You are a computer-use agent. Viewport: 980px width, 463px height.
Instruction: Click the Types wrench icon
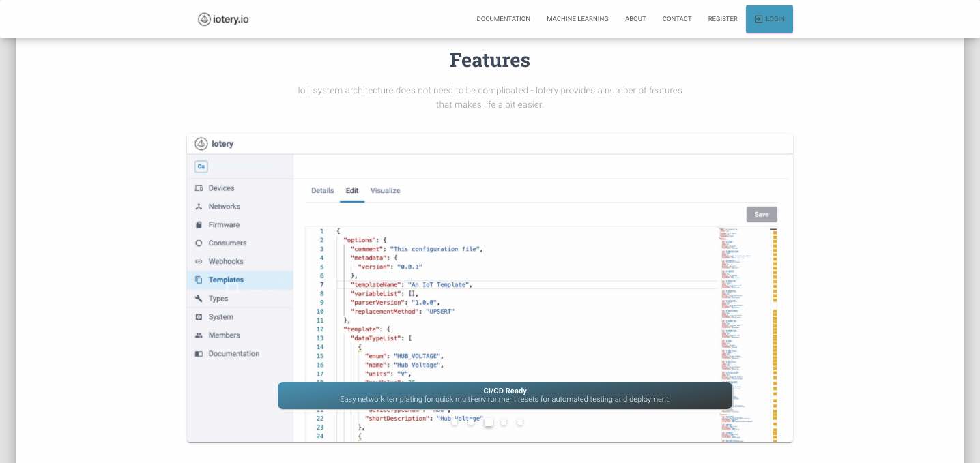point(199,299)
